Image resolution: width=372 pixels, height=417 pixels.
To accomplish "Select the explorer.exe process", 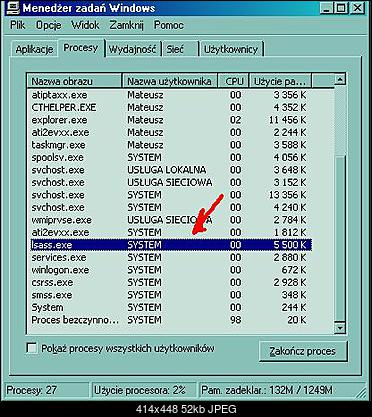I will click(170, 120).
